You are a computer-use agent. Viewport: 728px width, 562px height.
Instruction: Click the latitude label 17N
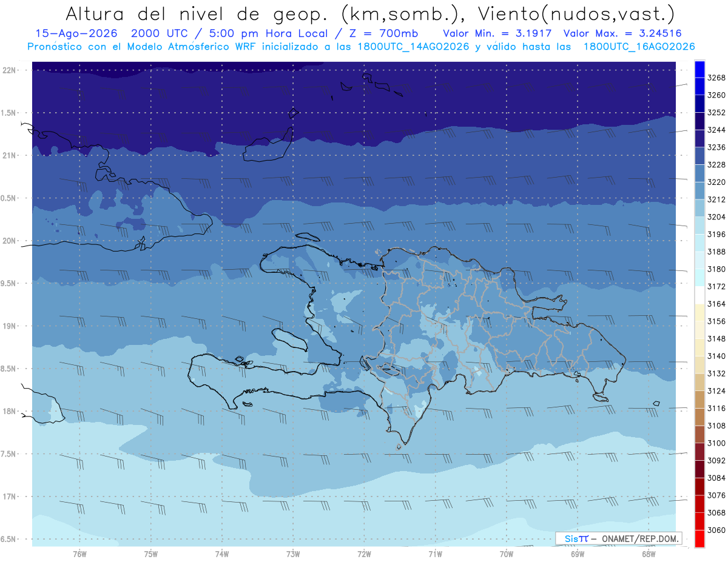pyautogui.click(x=10, y=497)
